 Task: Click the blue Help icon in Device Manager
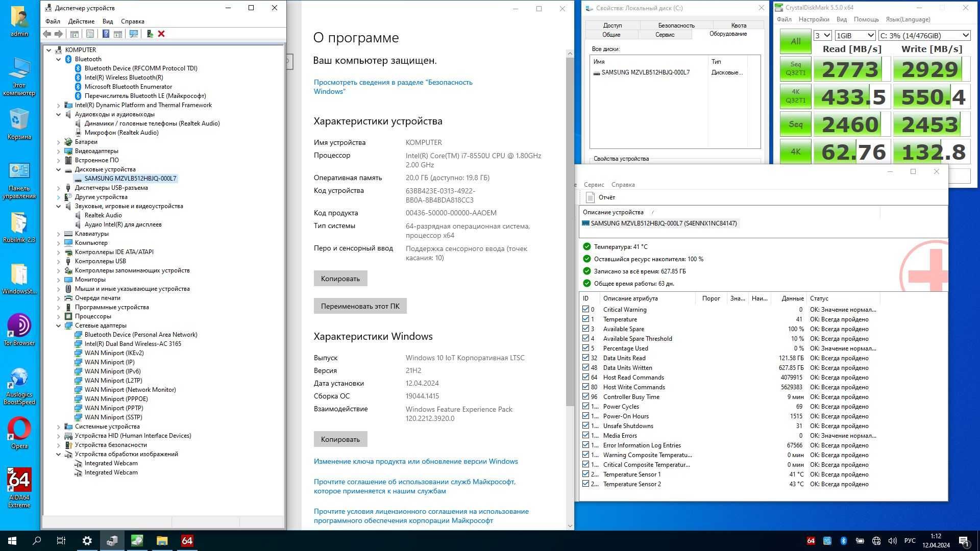coord(106,34)
